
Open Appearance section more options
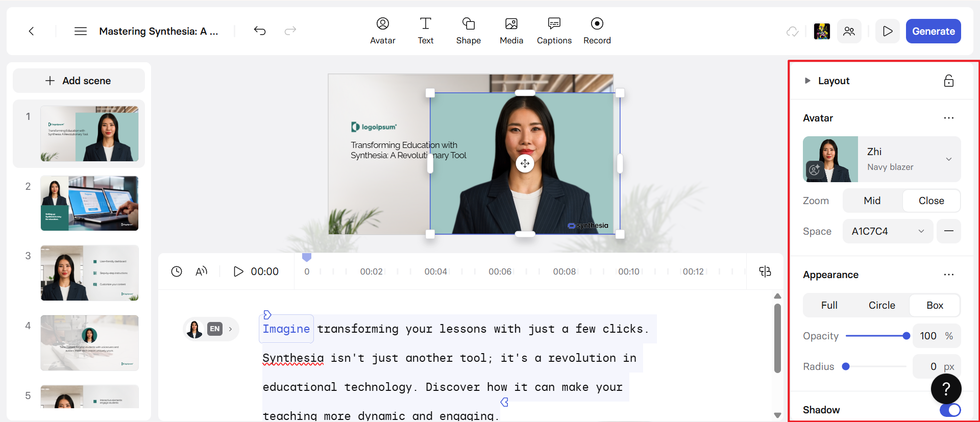click(x=949, y=275)
